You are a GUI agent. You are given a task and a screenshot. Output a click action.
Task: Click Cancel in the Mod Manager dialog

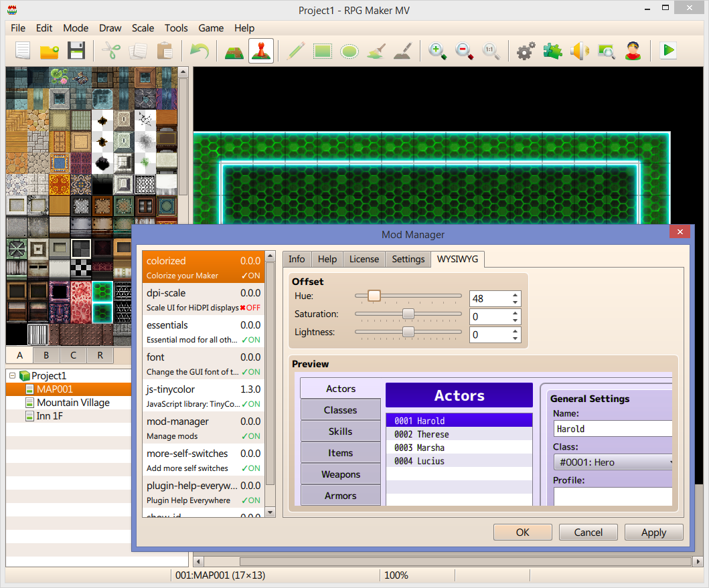(x=588, y=532)
